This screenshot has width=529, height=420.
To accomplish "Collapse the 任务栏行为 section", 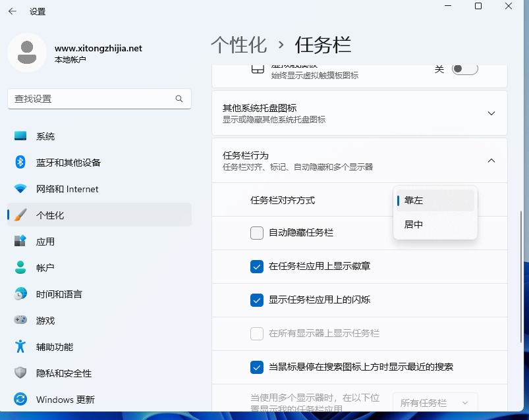I will pyautogui.click(x=491, y=160).
